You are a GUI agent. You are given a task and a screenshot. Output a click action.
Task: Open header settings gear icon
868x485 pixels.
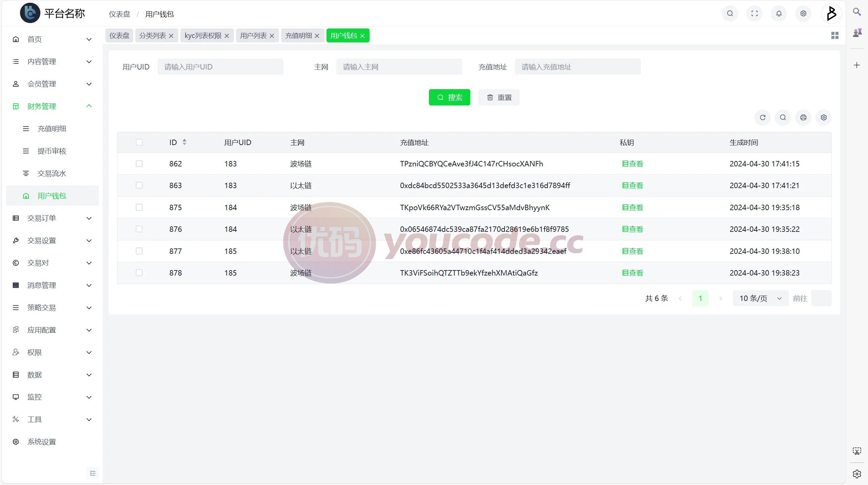coord(803,14)
